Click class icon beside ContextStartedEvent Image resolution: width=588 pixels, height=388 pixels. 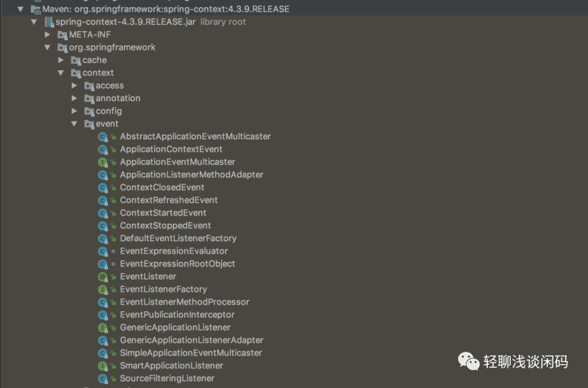point(103,213)
